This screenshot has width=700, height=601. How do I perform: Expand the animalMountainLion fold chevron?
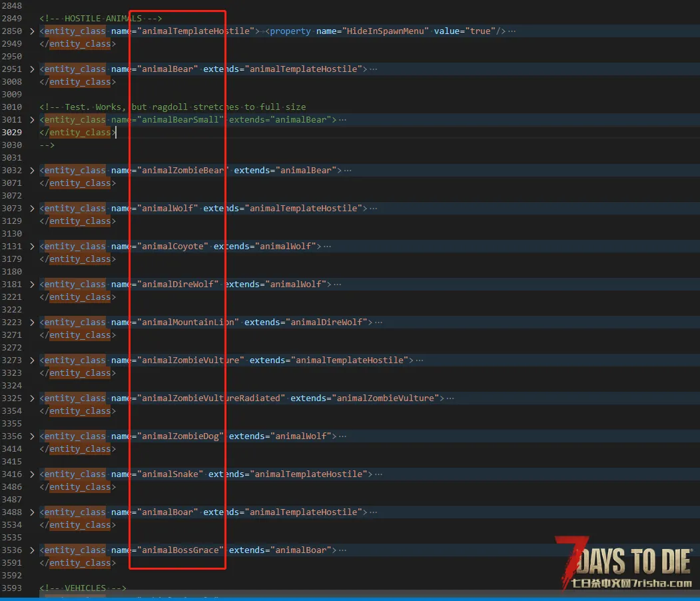pyautogui.click(x=31, y=322)
